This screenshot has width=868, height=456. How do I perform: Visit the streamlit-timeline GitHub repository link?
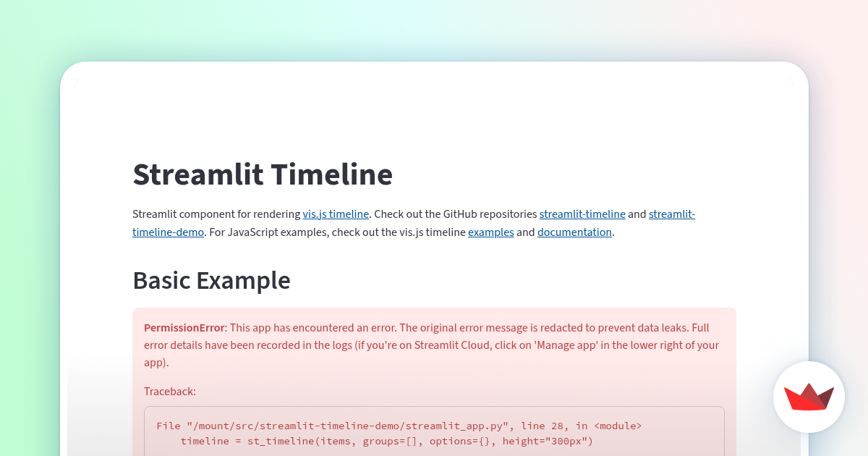click(582, 214)
